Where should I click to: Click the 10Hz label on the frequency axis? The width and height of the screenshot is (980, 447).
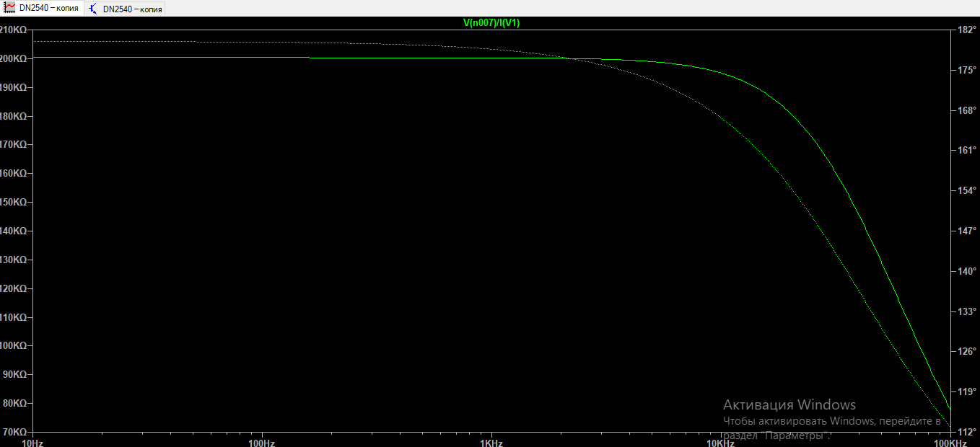33,441
